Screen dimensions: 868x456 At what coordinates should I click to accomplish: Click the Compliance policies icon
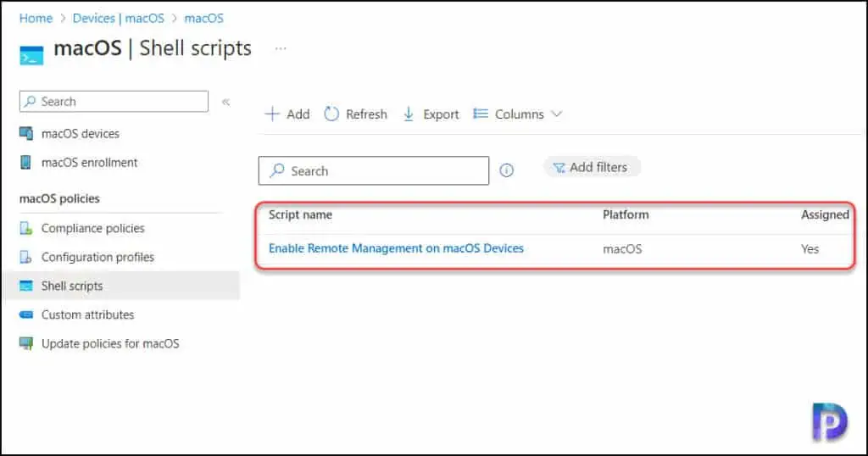point(26,228)
